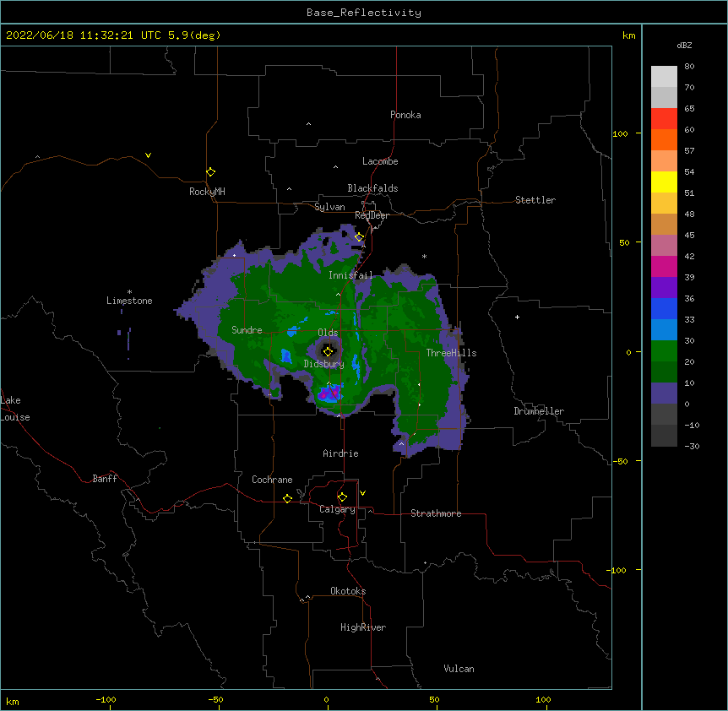Click the Lake Louise label
The image size is (728, 711).
(x=15, y=409)
